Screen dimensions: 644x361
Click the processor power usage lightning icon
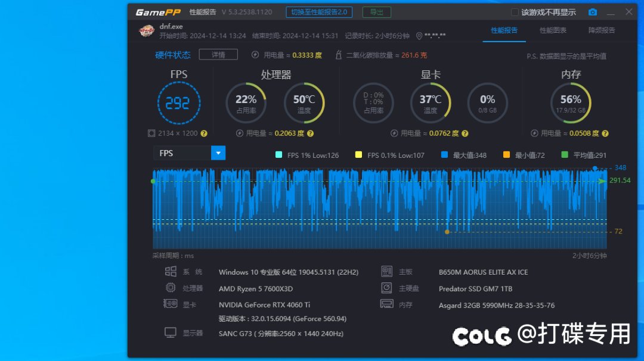tap(240, 133)
